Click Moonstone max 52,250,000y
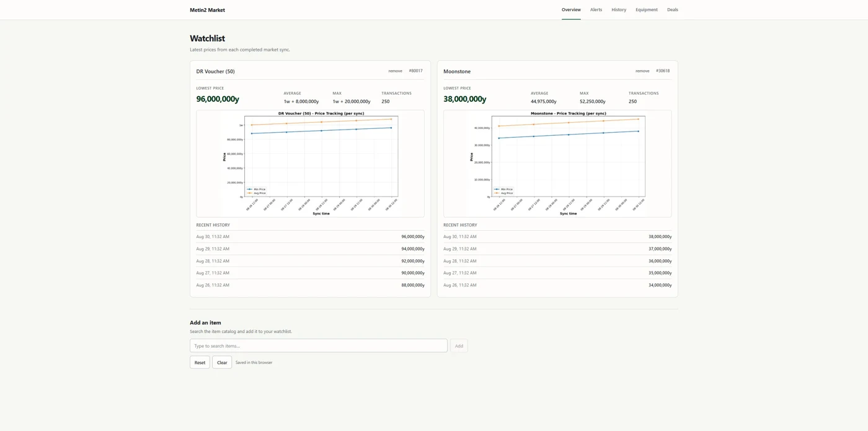The image size is (868, 431). 593,101
